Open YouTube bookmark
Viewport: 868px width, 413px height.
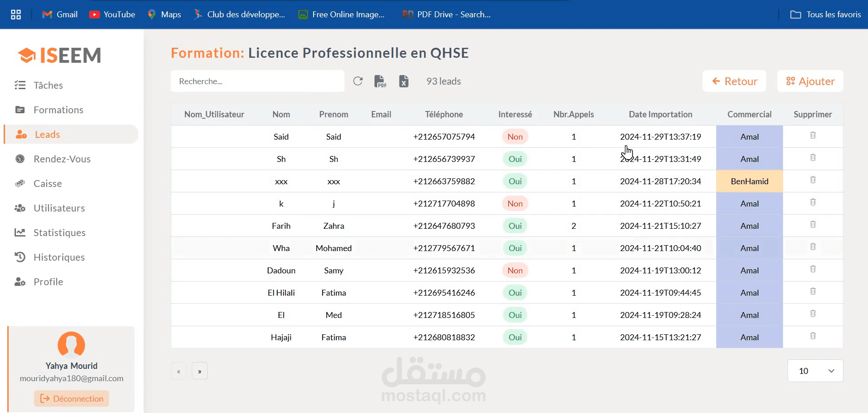click(112, 15)
